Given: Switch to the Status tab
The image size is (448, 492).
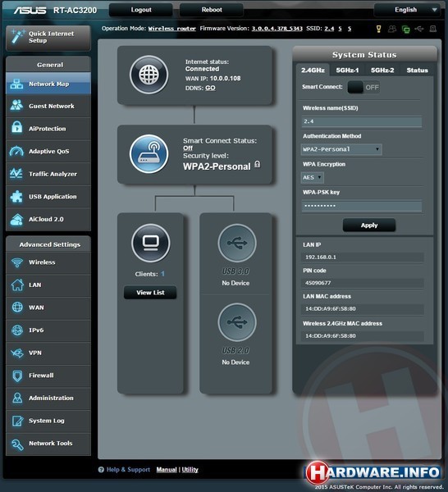Looking at the screenshot, I should [418, 70].
